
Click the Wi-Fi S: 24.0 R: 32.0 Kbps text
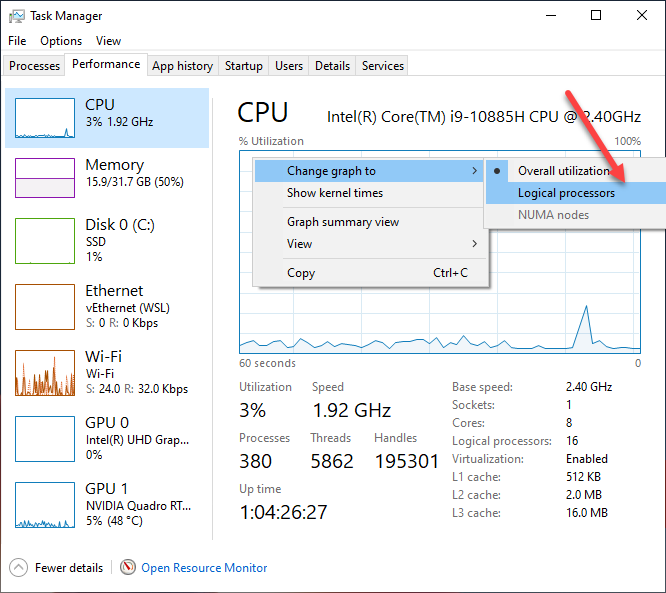click(x=137, y=389)
